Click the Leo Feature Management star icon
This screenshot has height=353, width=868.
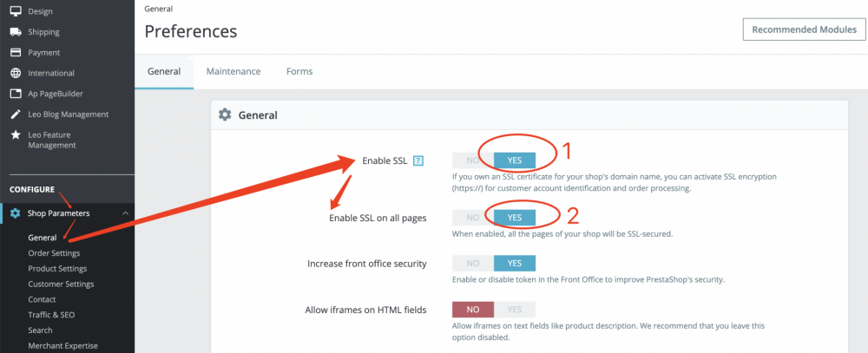(16, 135)
